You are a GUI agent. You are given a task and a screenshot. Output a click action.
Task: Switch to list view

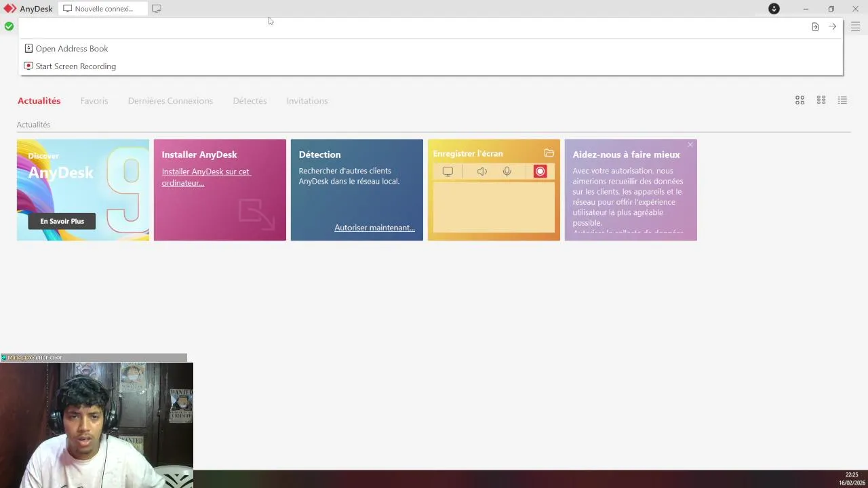point(842,100)
